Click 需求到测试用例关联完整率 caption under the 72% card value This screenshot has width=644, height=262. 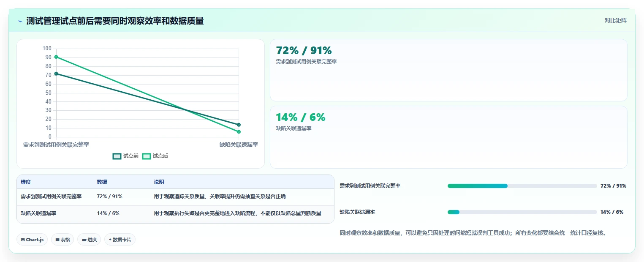306,62
